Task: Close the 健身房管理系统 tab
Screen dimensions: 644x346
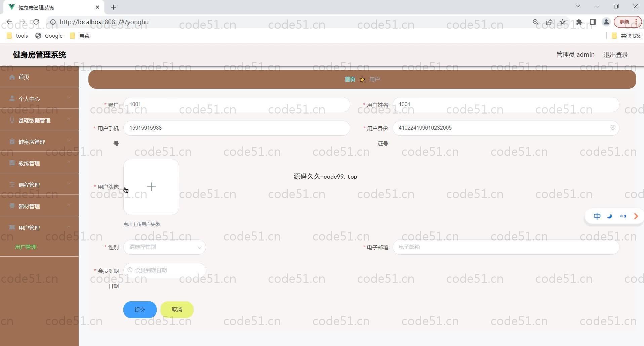Action: (97, 7)
